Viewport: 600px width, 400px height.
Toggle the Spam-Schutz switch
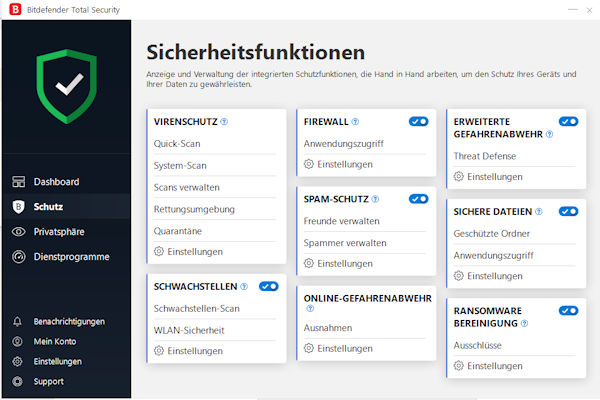[x=418, y=199]
